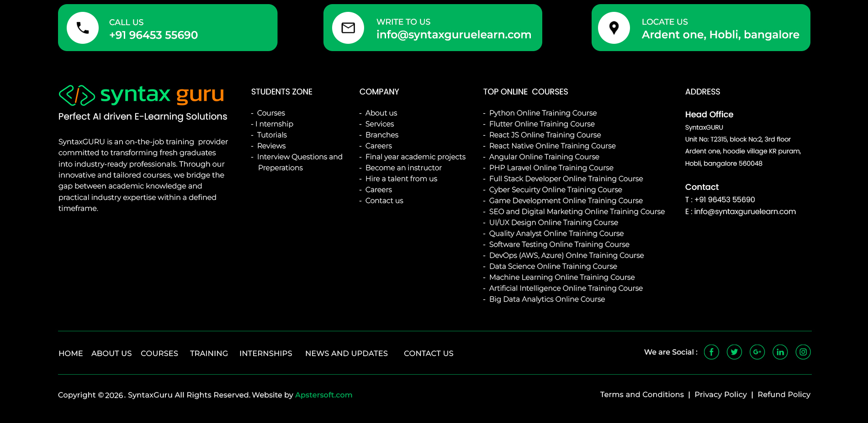The width and height of the screenshot is (868, 423).
Task: Open COURSES in the footer menu
Action: click(159, 353)
